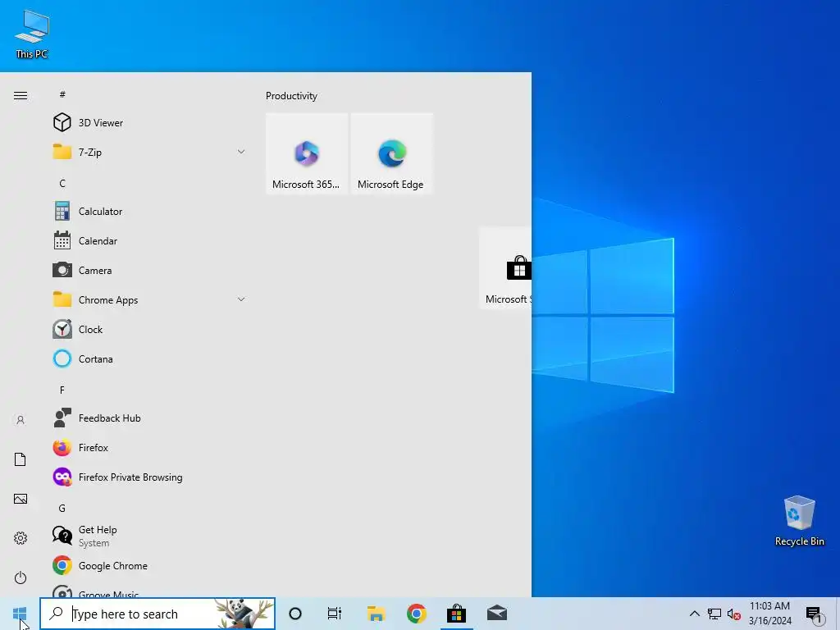Select the This PC desktop icon
Image resolution: width=840 pixels, height=630 pixels.
32,34
